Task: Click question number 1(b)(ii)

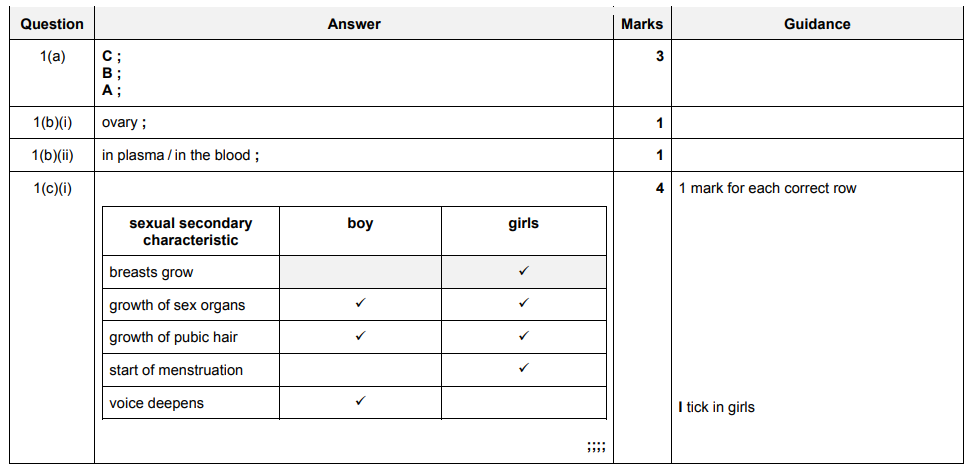Action: point(52,155)
